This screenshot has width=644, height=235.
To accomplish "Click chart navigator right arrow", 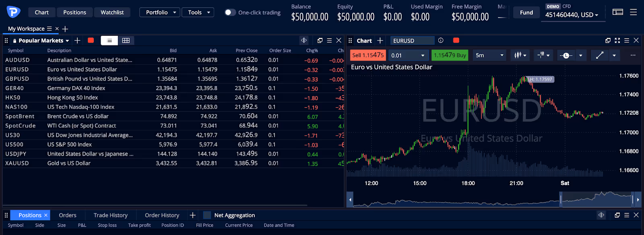I will [638, 200].
